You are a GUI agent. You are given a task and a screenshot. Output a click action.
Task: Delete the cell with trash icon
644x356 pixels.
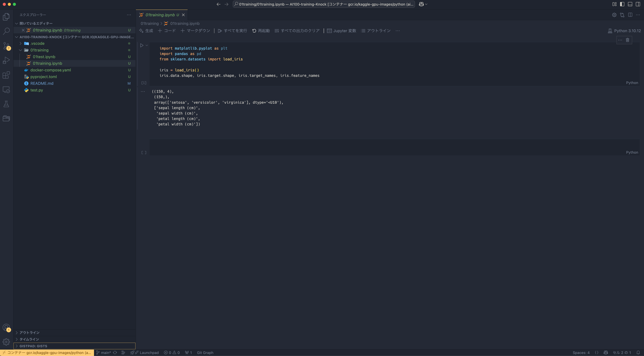point(627,40)
